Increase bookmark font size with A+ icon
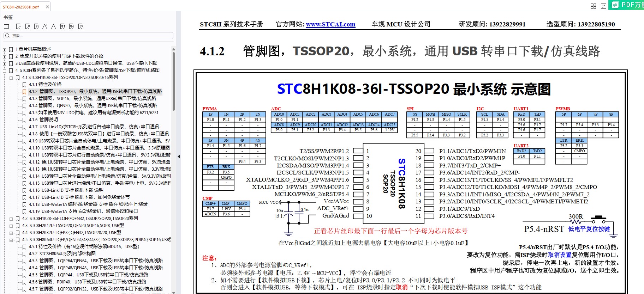Viewport: 644px width, 294px height. (x=45, y=26)
